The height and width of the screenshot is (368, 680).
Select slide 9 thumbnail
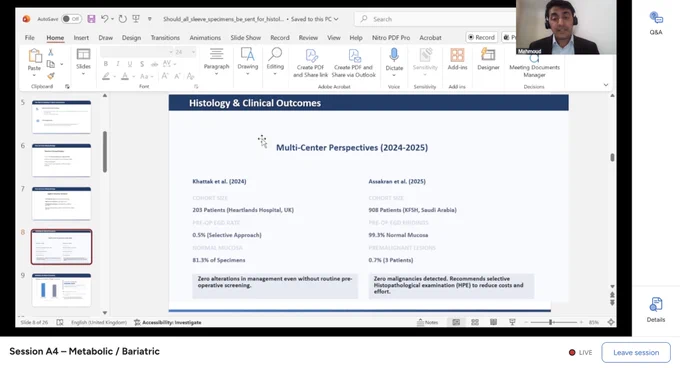point(62,290)
